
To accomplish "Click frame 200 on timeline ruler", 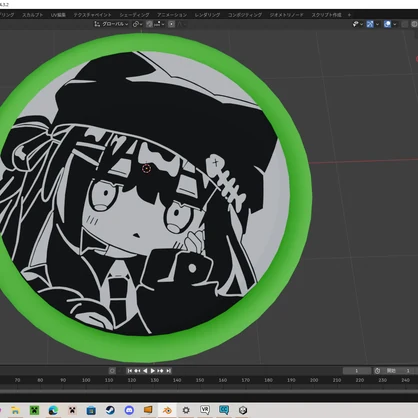I will click(314, 380).
